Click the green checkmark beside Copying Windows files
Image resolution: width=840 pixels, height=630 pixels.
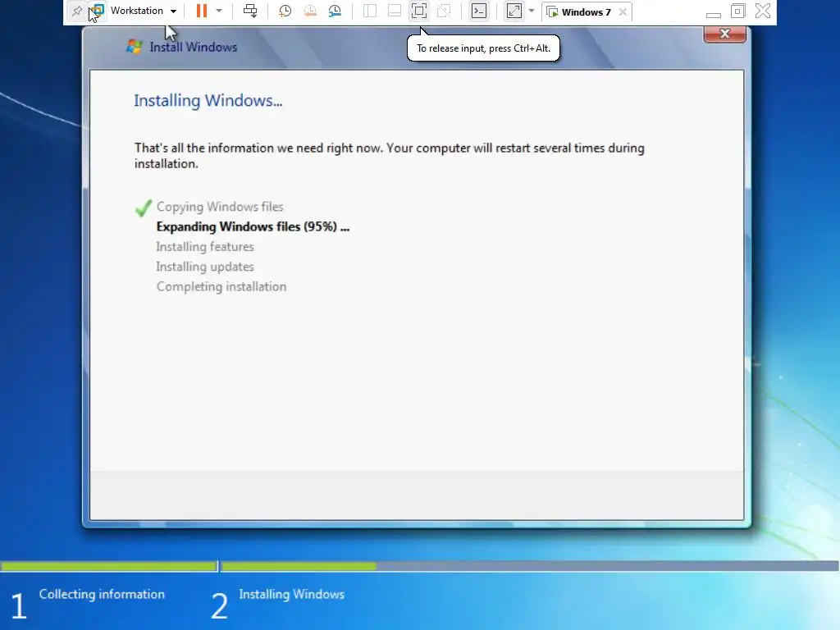tap(144, 208)
